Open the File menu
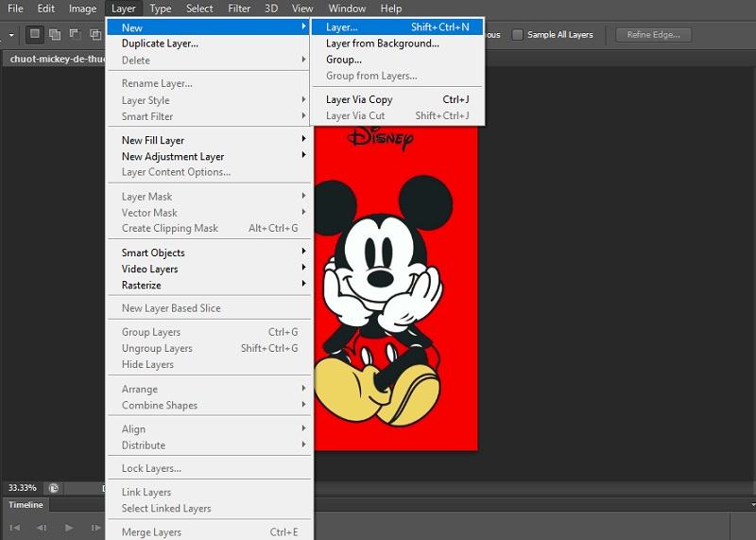This screenshot has width=756, height=540. tap(15, 9)
